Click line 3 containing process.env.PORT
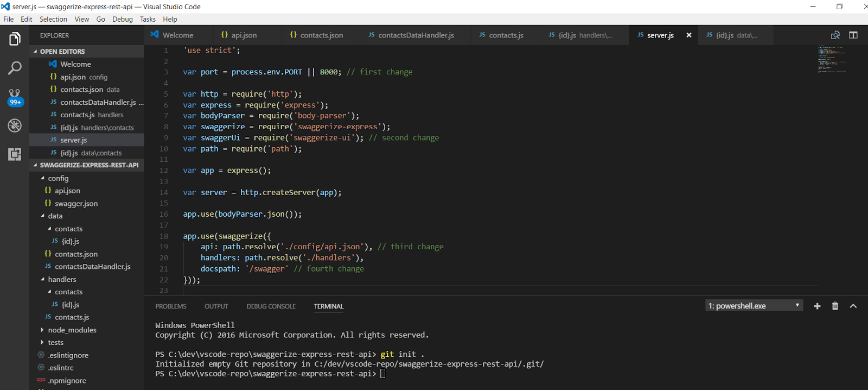 (x=297, y=72)
